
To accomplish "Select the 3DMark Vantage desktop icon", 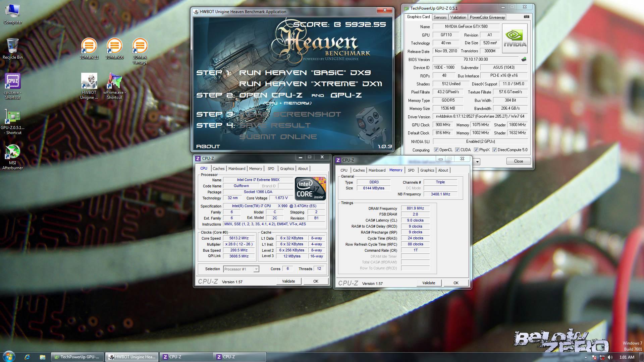I will point(140,51).
